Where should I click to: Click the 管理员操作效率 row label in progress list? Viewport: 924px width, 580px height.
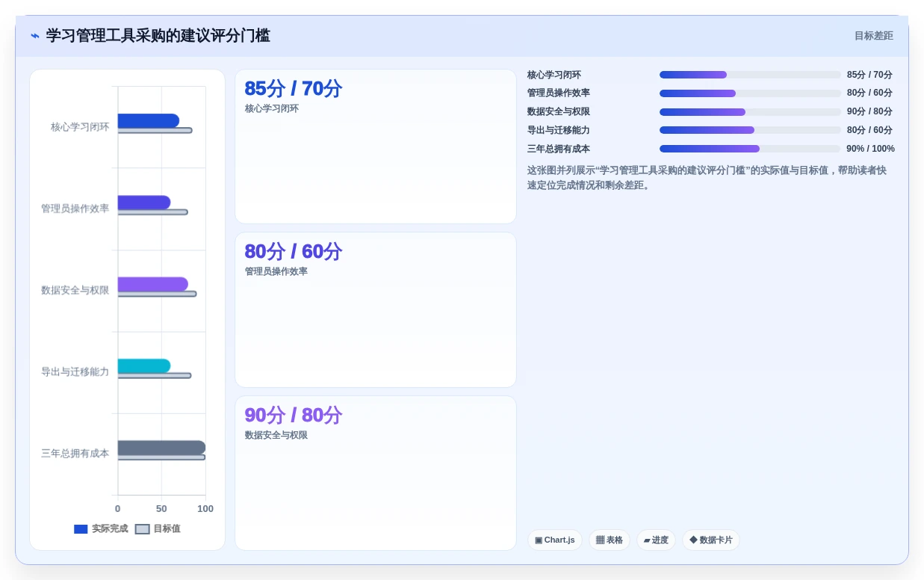click(559, 93)
